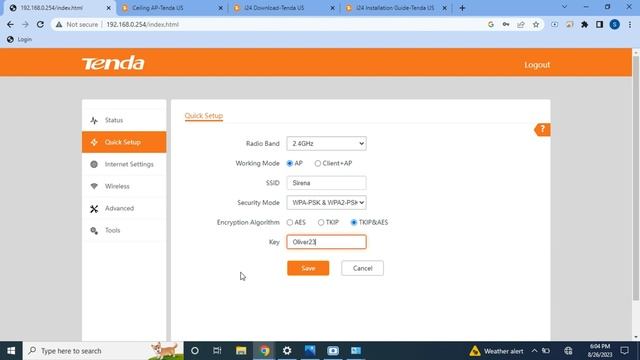Open the Security Mode dropdown

(x=326, y=203)
